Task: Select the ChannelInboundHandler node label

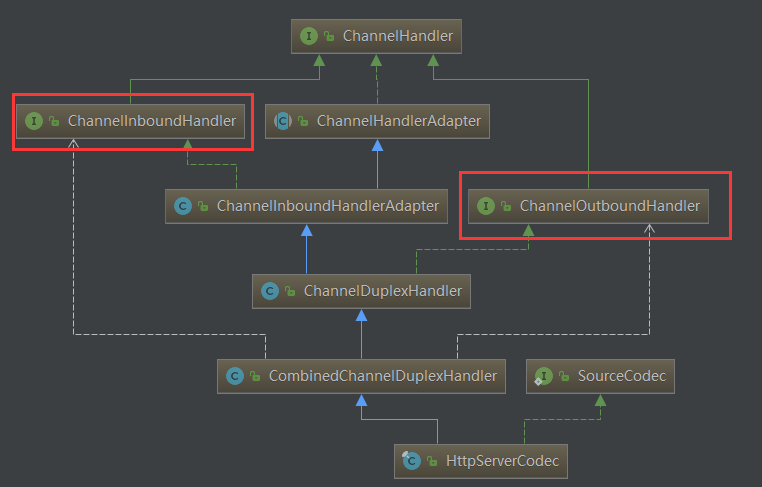Action: [152, 121]
